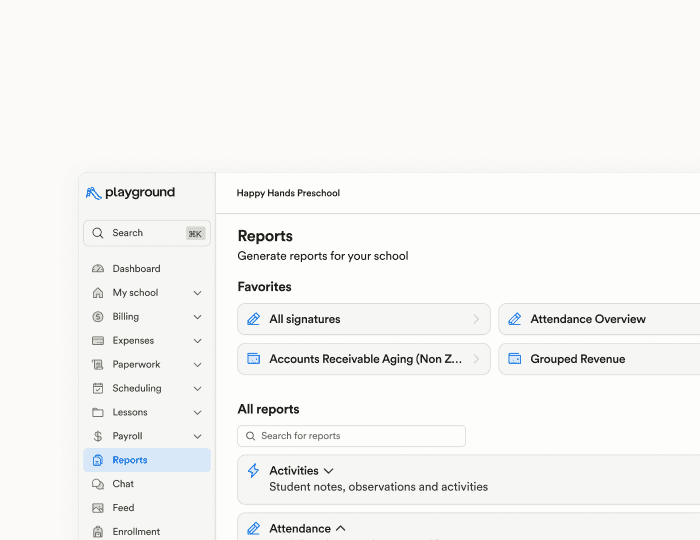Go to Chat in the sidebar
This screenshot has height=540, width=700.
(x=147, y=484)
